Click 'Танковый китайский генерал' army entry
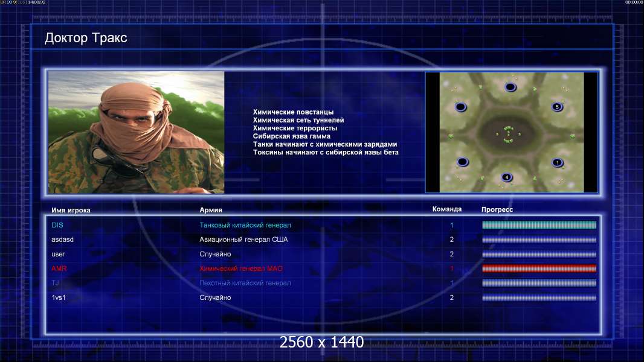This screenshot has height=362, width=644. pyautogui.click(x=245, y=225)
